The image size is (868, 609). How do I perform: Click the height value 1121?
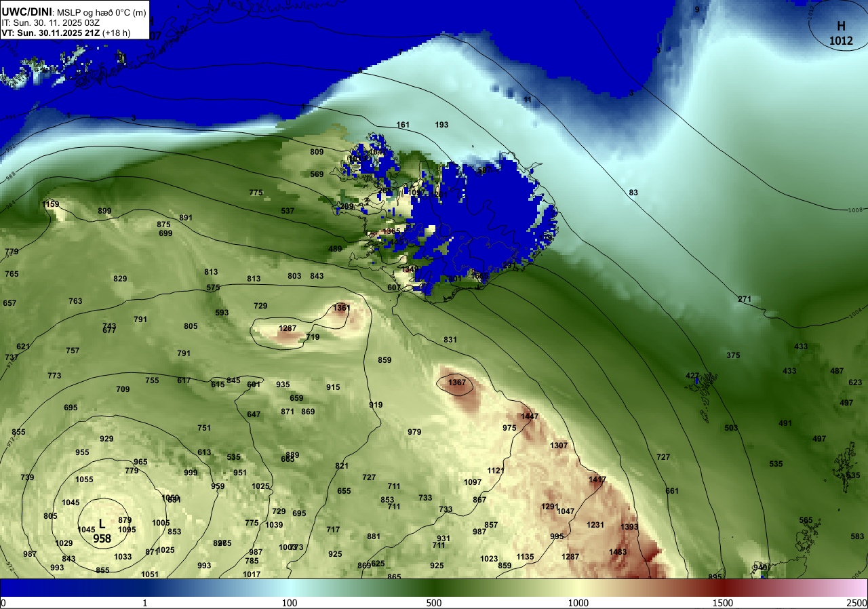pyautogui.click(x=496, y=471)
